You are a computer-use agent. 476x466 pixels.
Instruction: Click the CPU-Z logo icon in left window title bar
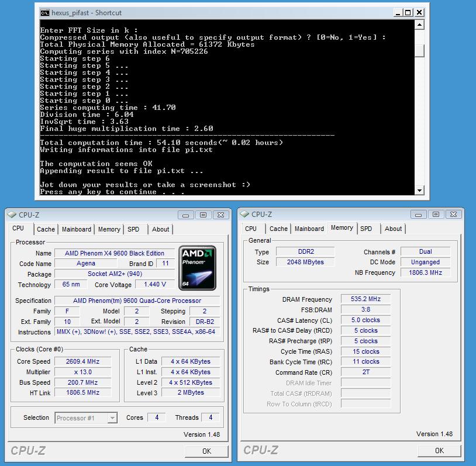[x=12, y=215]
